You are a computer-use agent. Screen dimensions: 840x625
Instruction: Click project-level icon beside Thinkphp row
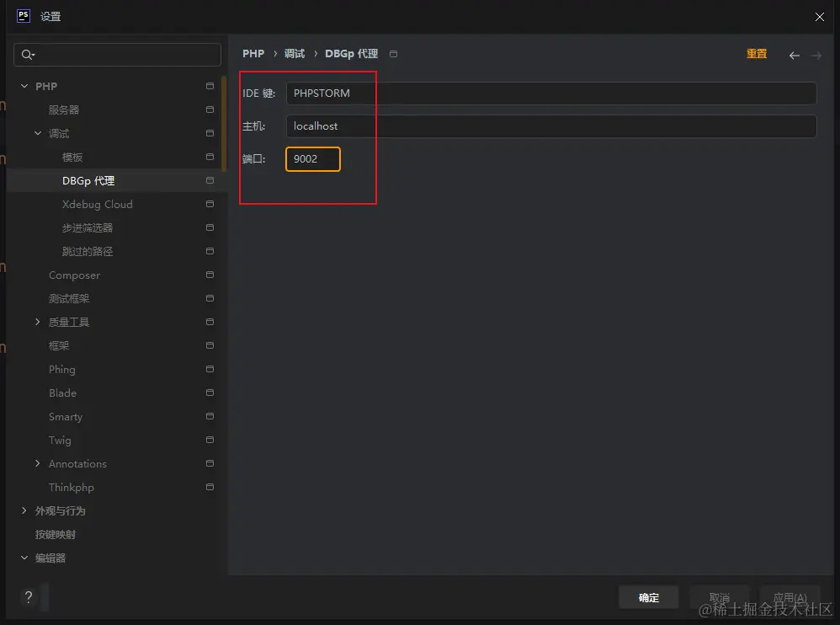point(210,487)
